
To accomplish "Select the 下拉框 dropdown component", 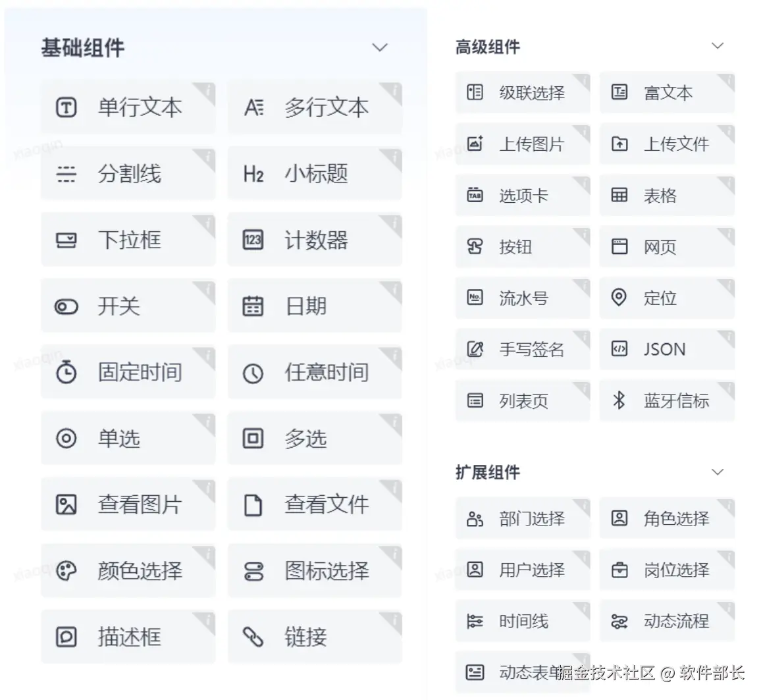I will [128, 240].
